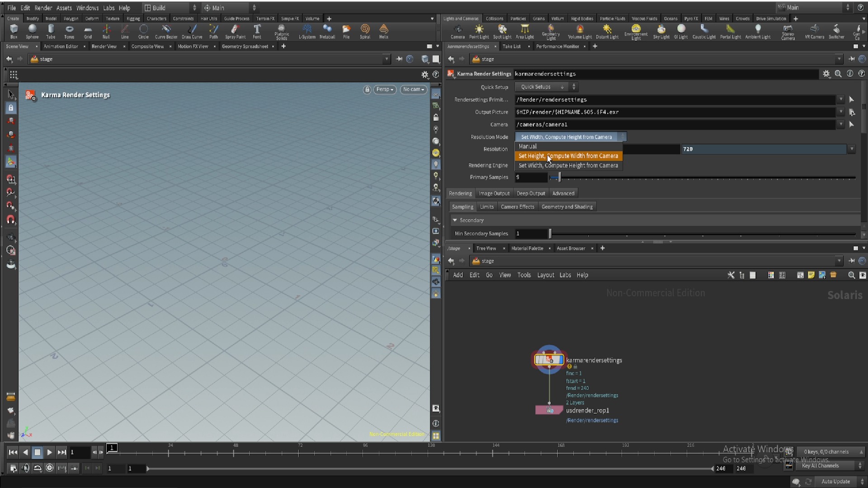Open the Render menu
The width and height of the screenshot is (868, 488).
point(43,8)
